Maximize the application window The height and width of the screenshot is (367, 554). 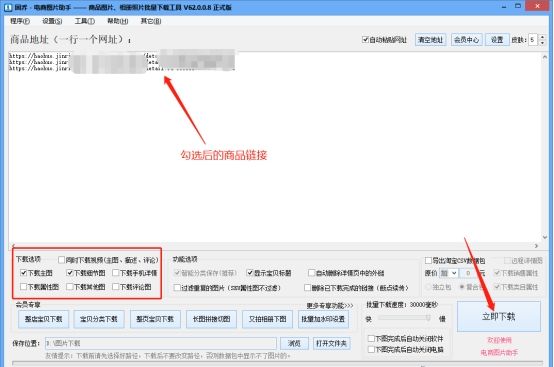[x=518, y=7]
